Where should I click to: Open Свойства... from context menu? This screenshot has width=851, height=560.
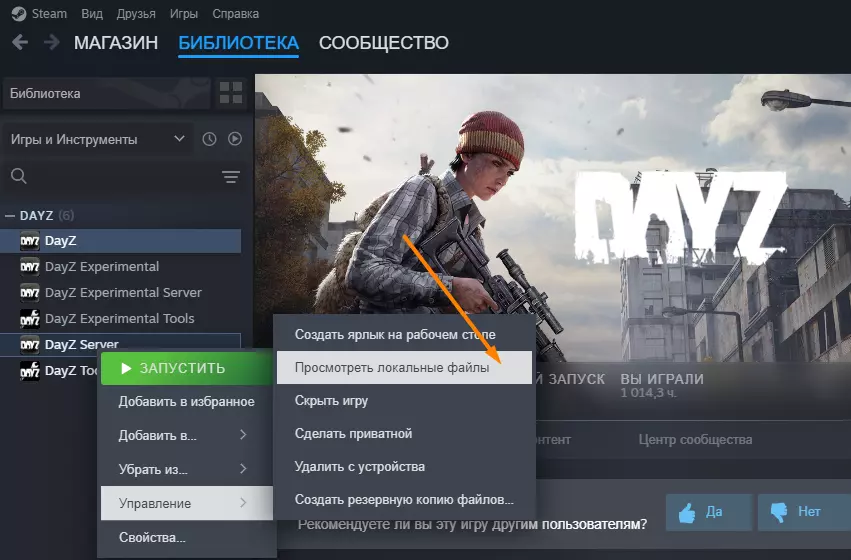tap(187, 537)
